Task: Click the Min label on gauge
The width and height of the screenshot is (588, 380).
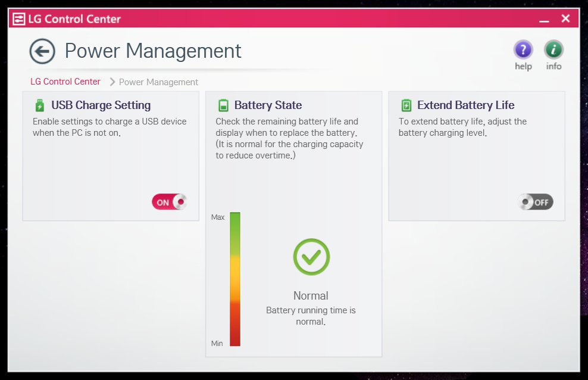Action: point(217,343)
